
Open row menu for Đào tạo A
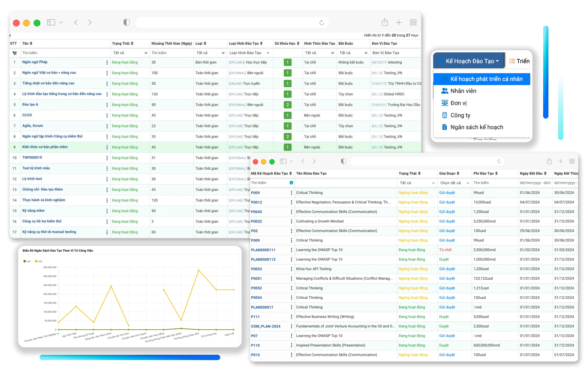(x=107, y=105)
